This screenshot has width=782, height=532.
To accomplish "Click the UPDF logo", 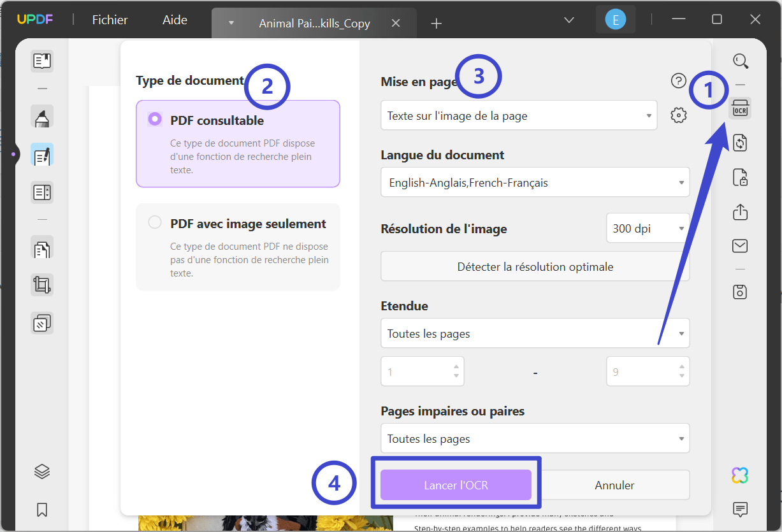I will point(35,20).
